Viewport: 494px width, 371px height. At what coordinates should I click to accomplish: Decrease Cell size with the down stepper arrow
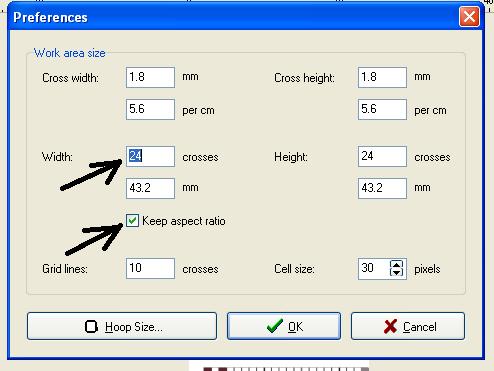click(396, 272)
